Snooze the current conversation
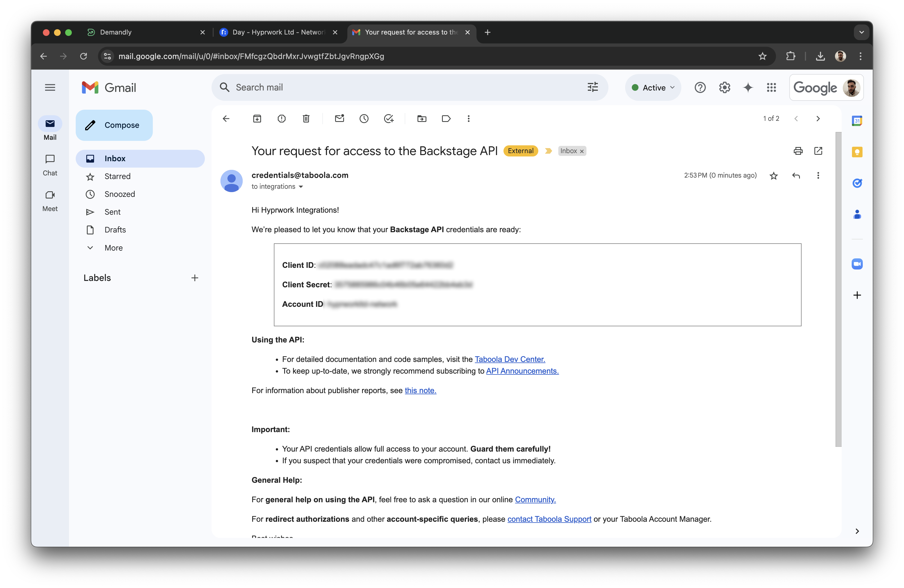 pyautogui.click(x=363, y=119)
